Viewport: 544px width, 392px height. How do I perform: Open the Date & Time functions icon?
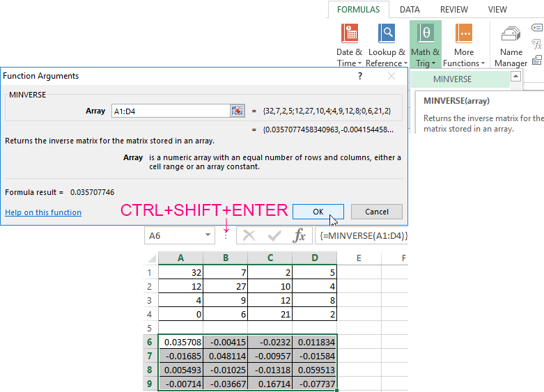coord(349,33)
